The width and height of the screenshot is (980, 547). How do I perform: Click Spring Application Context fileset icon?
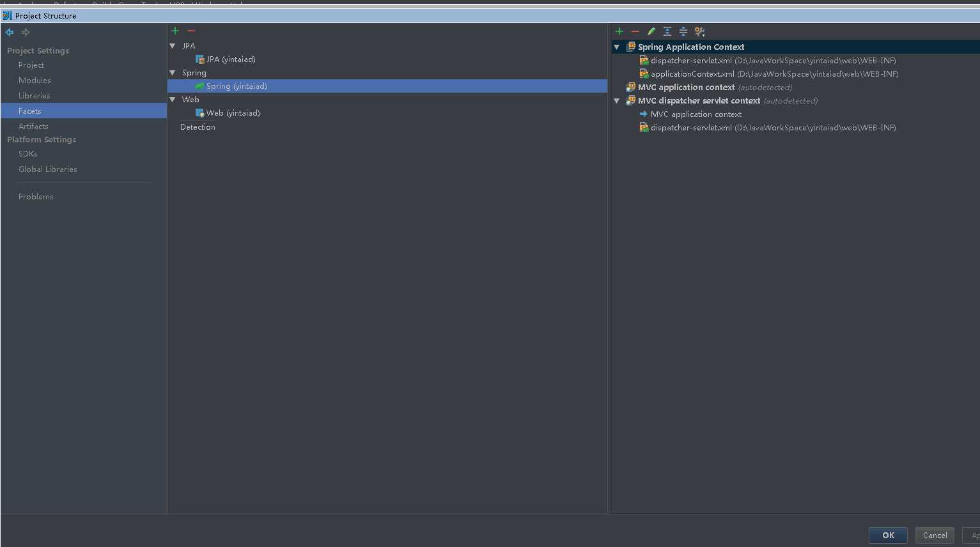pyautogui.click(x=631, y=47)
